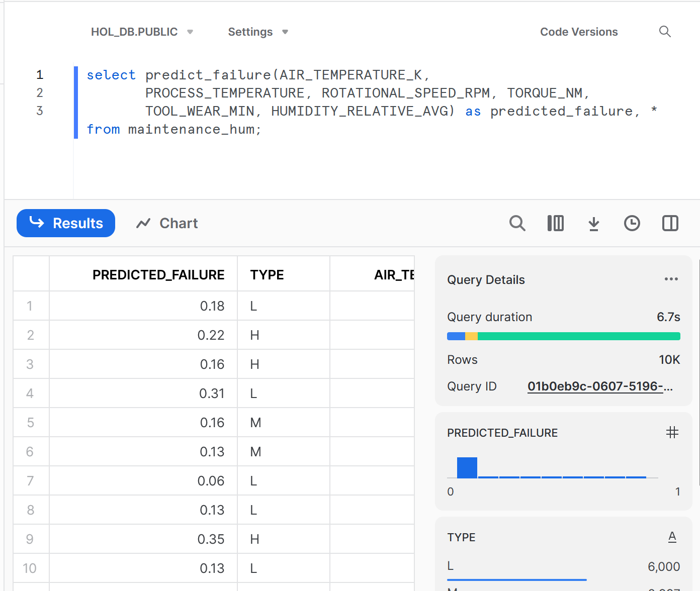
Task: Open the column selector icon
Action: [x=555, y=223]
